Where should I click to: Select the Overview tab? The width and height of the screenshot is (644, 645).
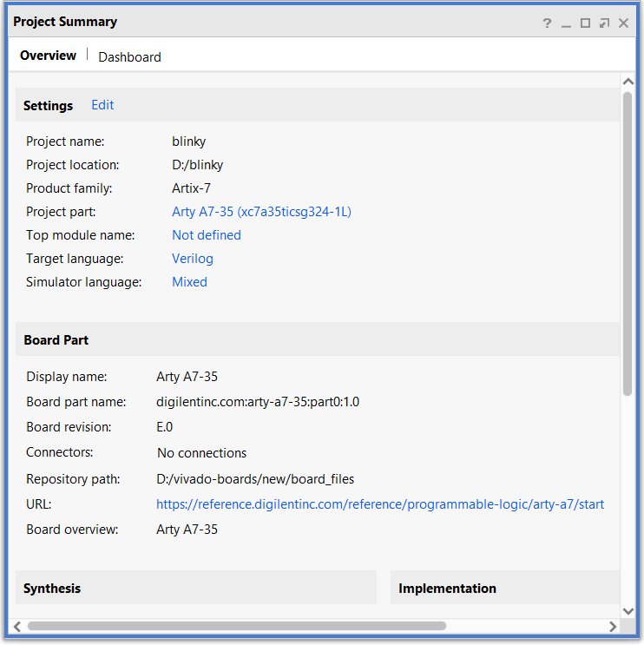point(48,56)
